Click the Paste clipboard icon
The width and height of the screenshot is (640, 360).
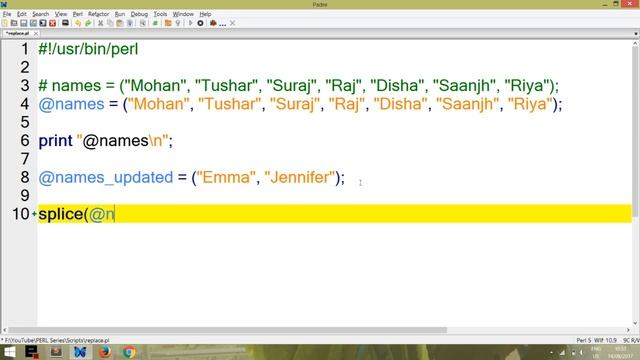click(x=120, y=23)
